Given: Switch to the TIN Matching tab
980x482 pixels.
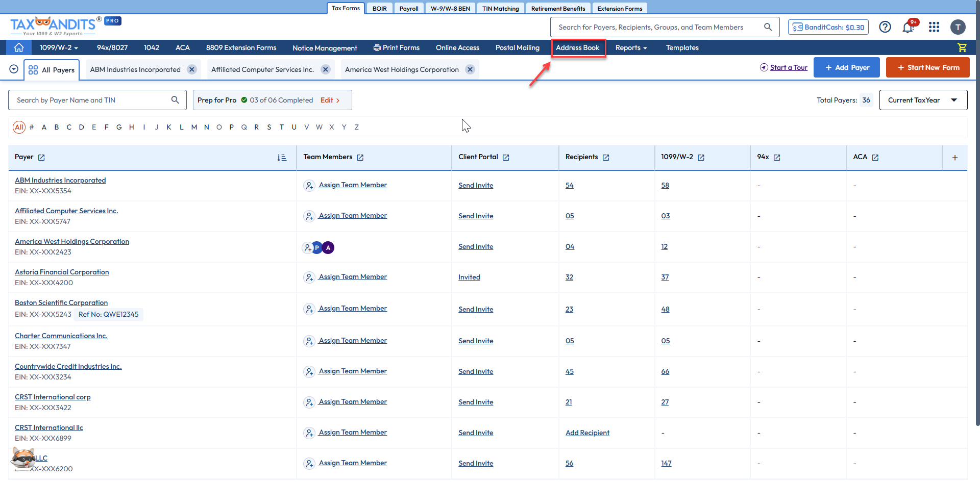Looking at the screenshot, I should click(500, 8).
